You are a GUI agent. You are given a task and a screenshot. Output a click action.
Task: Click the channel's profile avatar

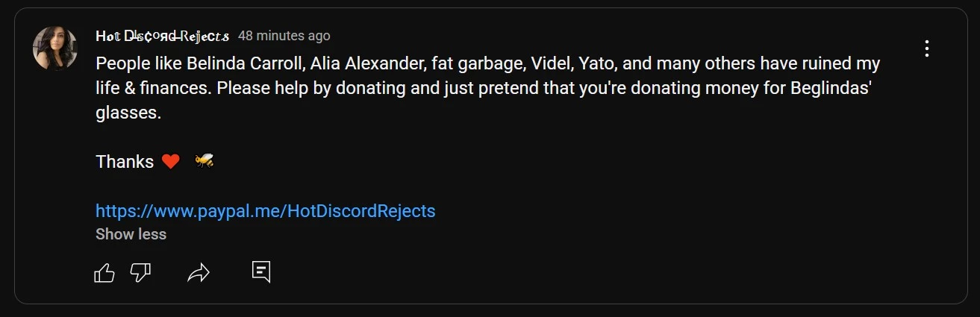pyautogui.click(x=55, y=48)
